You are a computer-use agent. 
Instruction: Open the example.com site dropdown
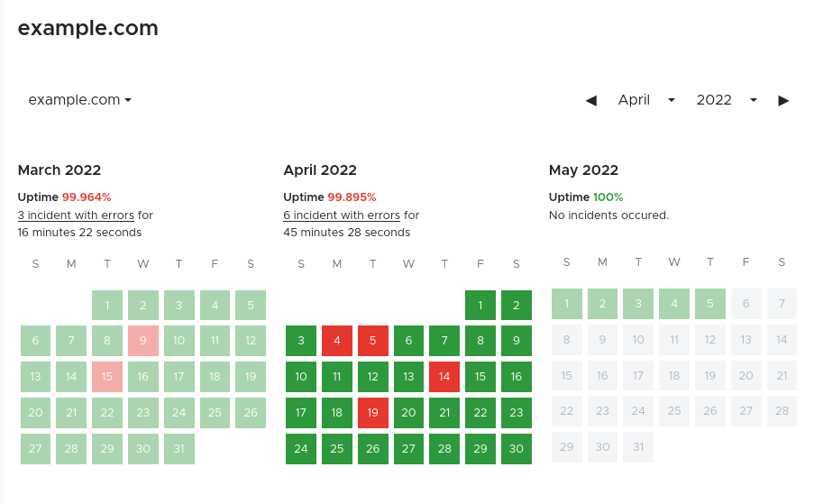point(80,100)
